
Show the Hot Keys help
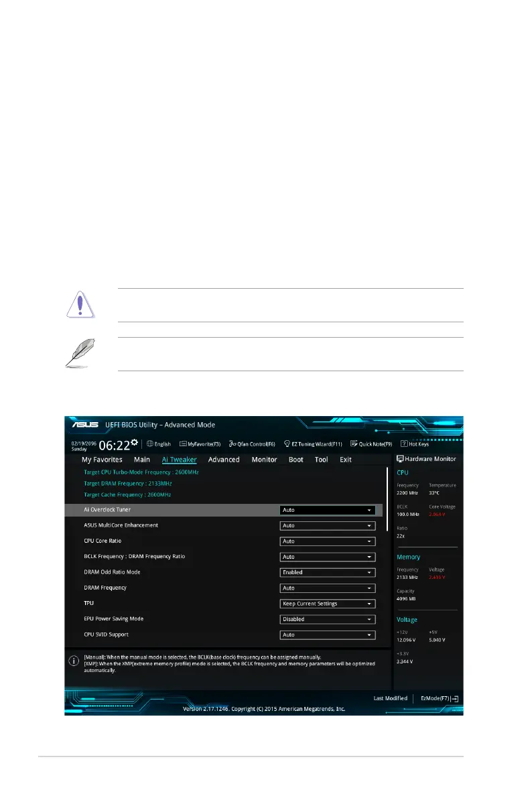(415, 444)
